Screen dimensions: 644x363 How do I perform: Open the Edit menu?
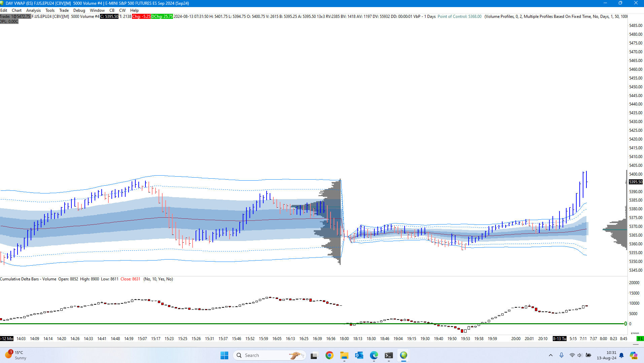coord(4,10)
